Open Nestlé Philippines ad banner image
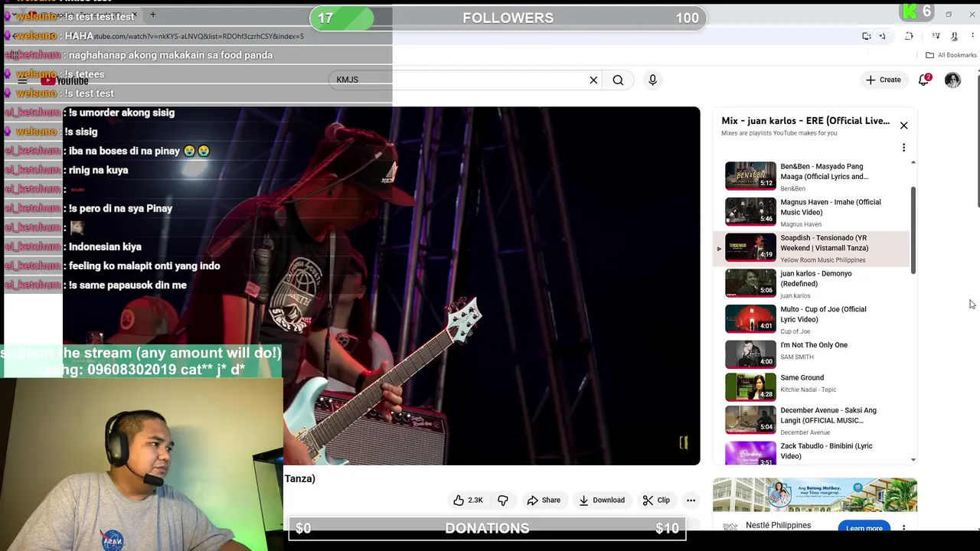Image resolution: width=980 pixels, height=551 pixels. point(815,495)
